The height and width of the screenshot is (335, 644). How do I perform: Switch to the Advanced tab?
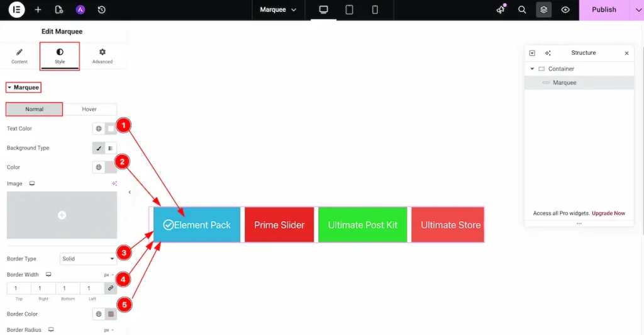coord(103,56)
